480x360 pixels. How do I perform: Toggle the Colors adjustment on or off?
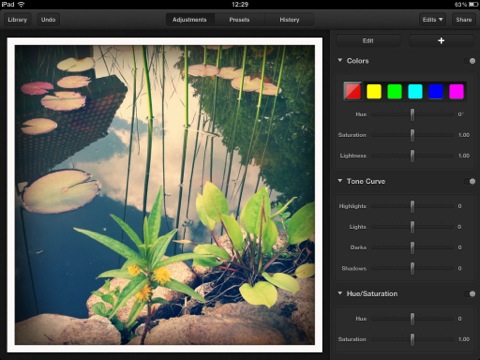point(470,61)
